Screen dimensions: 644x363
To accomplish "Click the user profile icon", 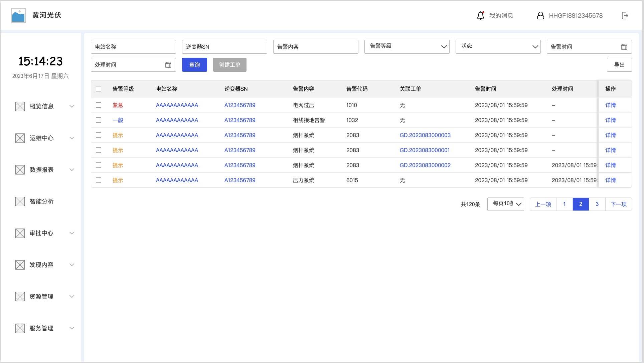I will [540, 16].
